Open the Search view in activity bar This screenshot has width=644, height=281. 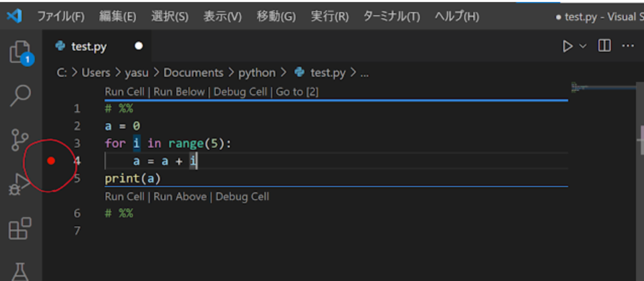coord(21,95)
